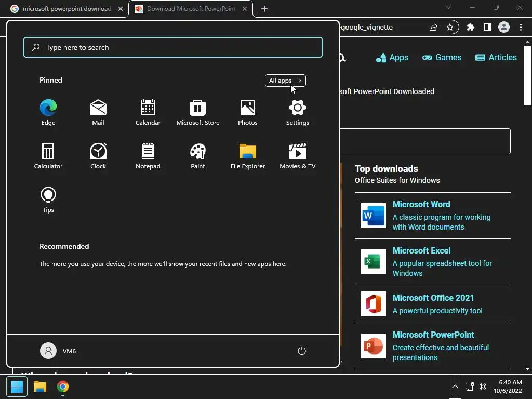532x399 pixels.
Task: Open the Chrome profile avatar
Action: 504,27
